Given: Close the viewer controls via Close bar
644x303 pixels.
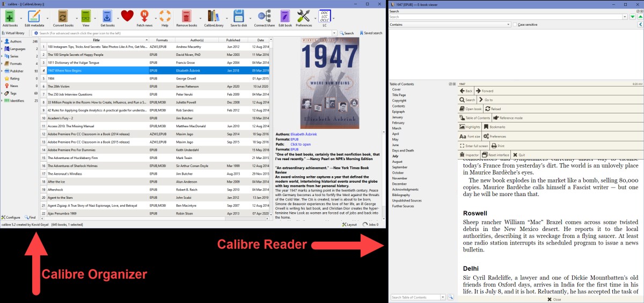Looking at the screenshot, I should 550,300.
